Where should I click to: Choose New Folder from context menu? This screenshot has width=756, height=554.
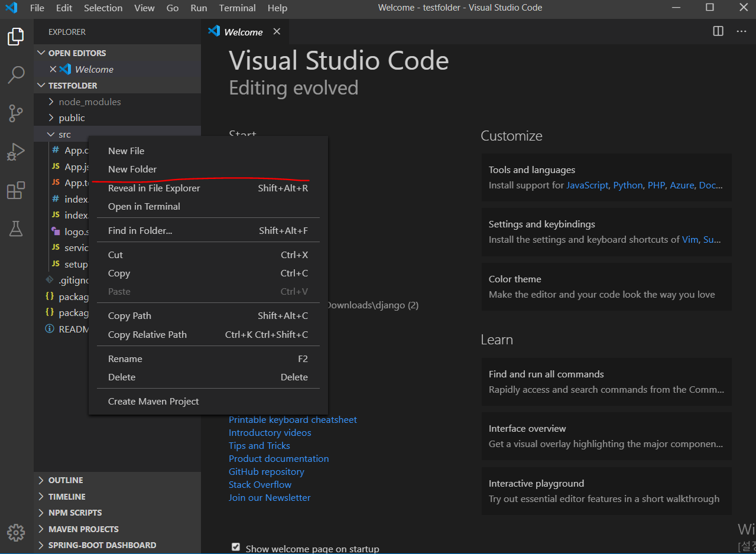tap(208, 169)
